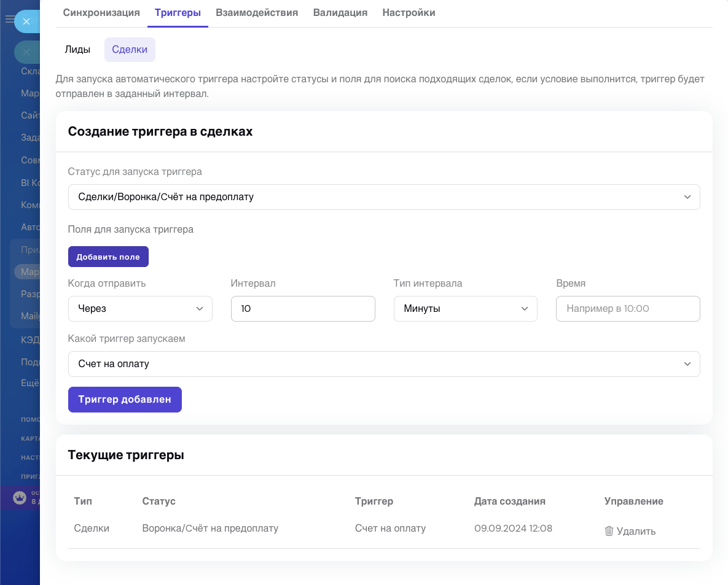Expand the Какой триггер запускаем dropdown
The image size is (728, 585).
384,364
